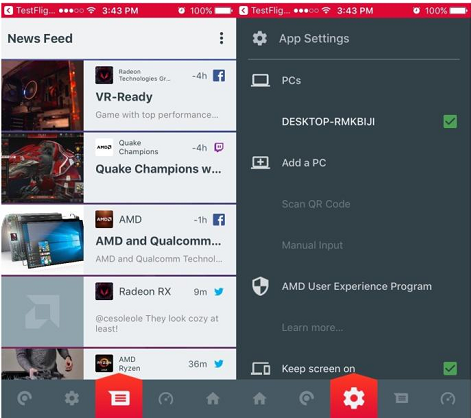Image resolution: width=471 pixels, height=418 pixels.
Task: Expand the PCs section
Action: (291, 80)
